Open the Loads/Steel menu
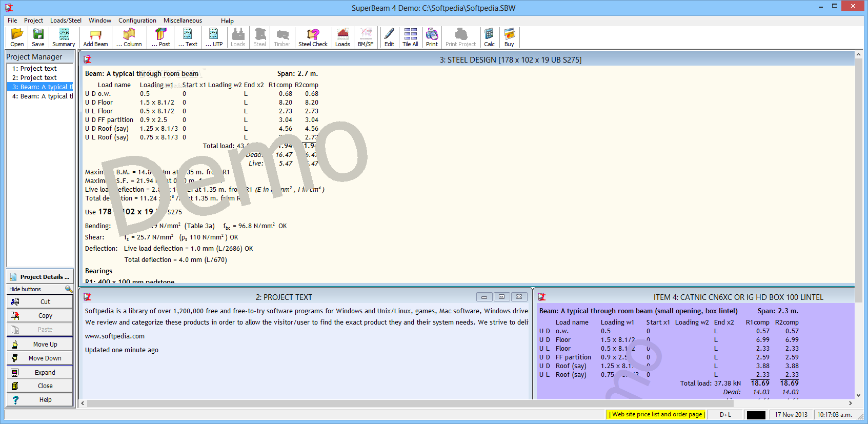 [66, 21]
